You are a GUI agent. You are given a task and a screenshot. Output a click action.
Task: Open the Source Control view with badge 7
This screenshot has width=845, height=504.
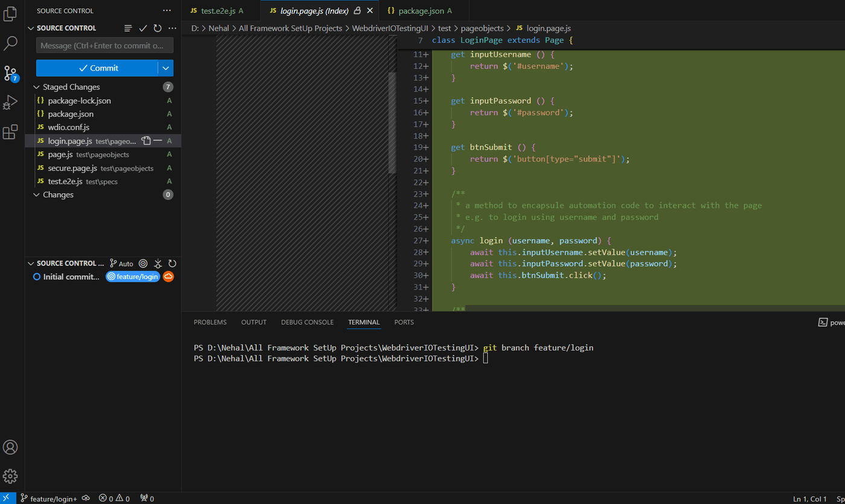10,74
